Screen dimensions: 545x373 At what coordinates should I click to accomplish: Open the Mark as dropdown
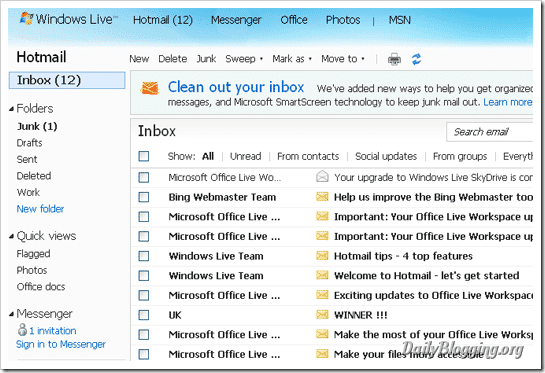(292, 59)
